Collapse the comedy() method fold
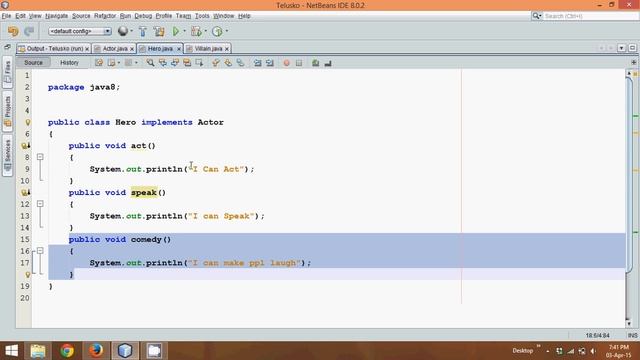The image size is (640, 360). click(x=40, y=251)
